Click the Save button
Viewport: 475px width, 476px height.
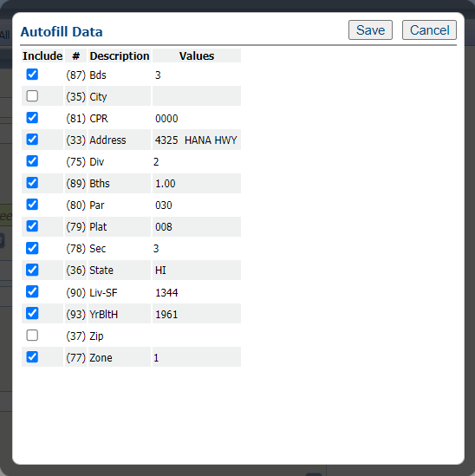[x=370, y=30]
